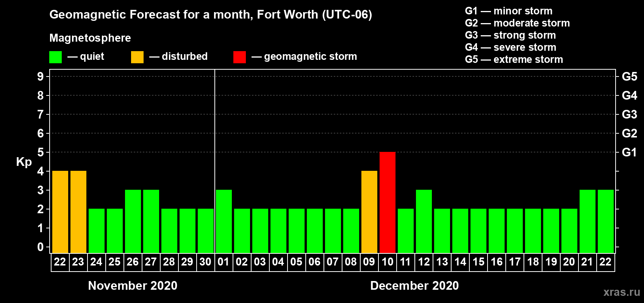Click the '— quiet' legend label
Image resolution: width=644 pixels, height=303 pixels.
tap(86, 56)
